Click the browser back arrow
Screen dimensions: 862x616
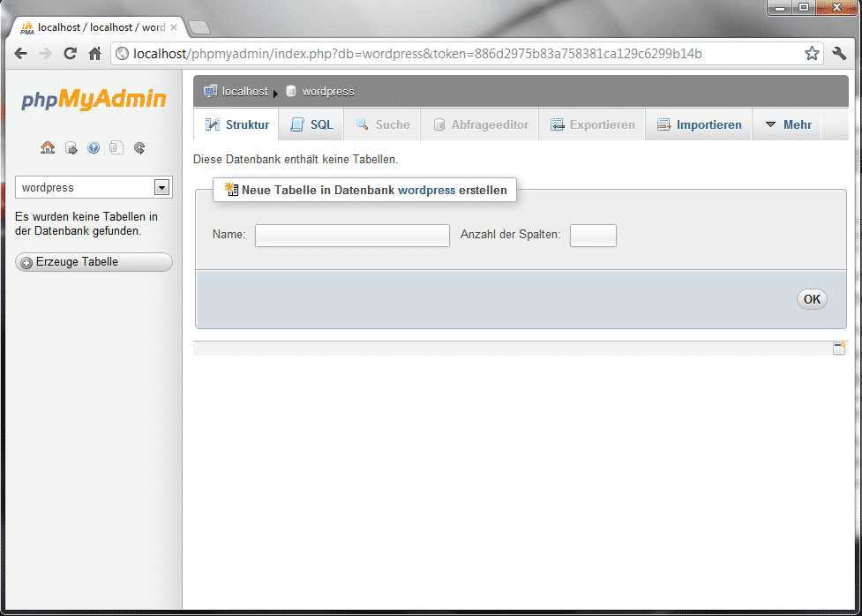(x=21, y=53)
